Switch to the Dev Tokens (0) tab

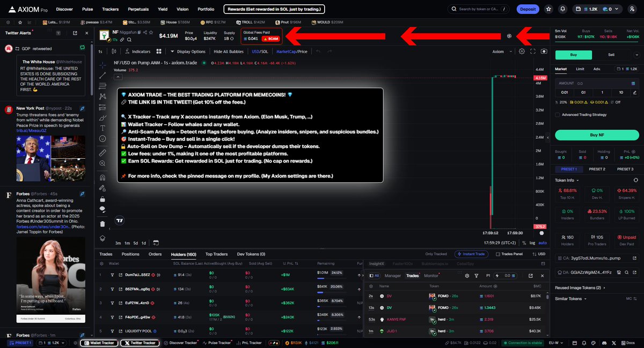(251, 254)
